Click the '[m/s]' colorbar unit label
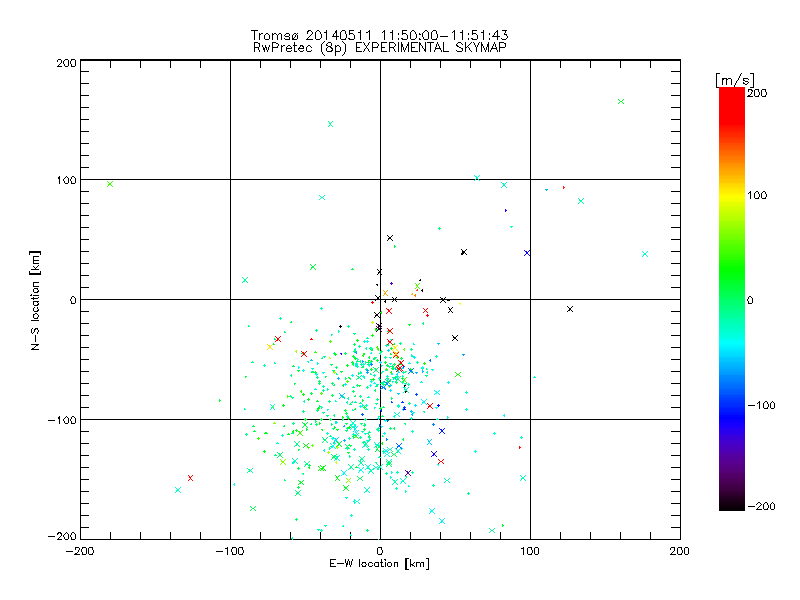Image resolution: width=800 pixels, height=600 pixels. pyautogui.click(x=735, y=80)
